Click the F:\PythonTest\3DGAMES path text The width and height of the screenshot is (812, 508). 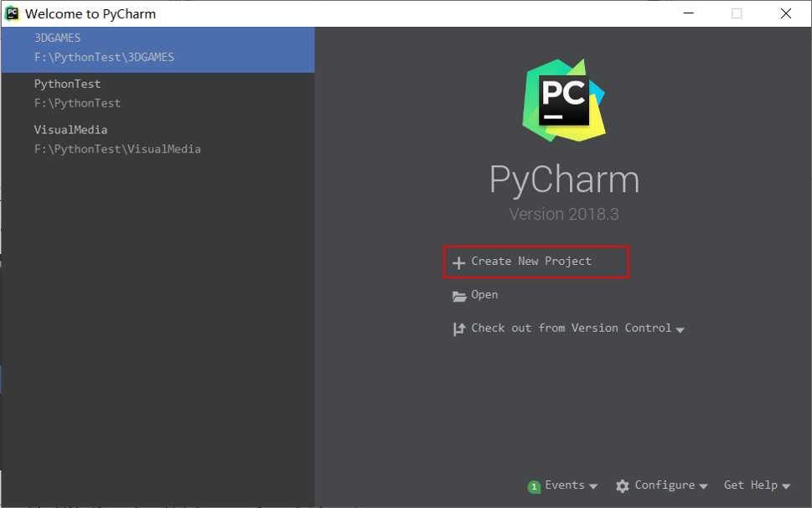104,57
